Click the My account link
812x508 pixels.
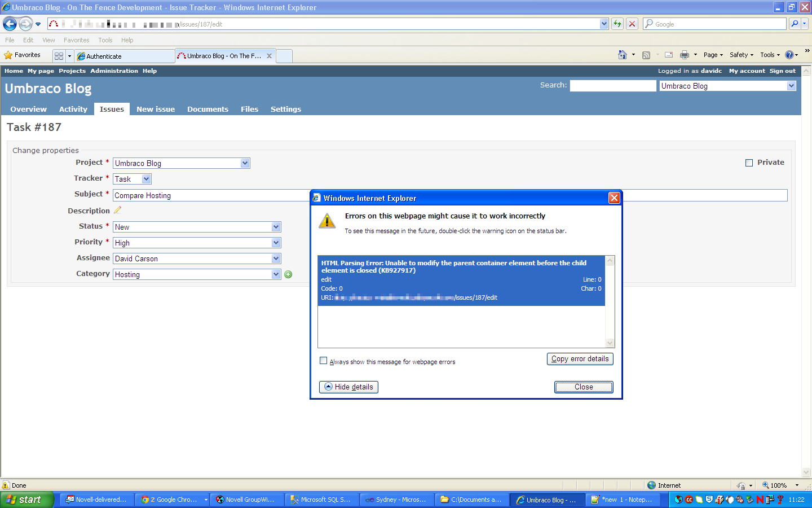click(x=747, y=71)
